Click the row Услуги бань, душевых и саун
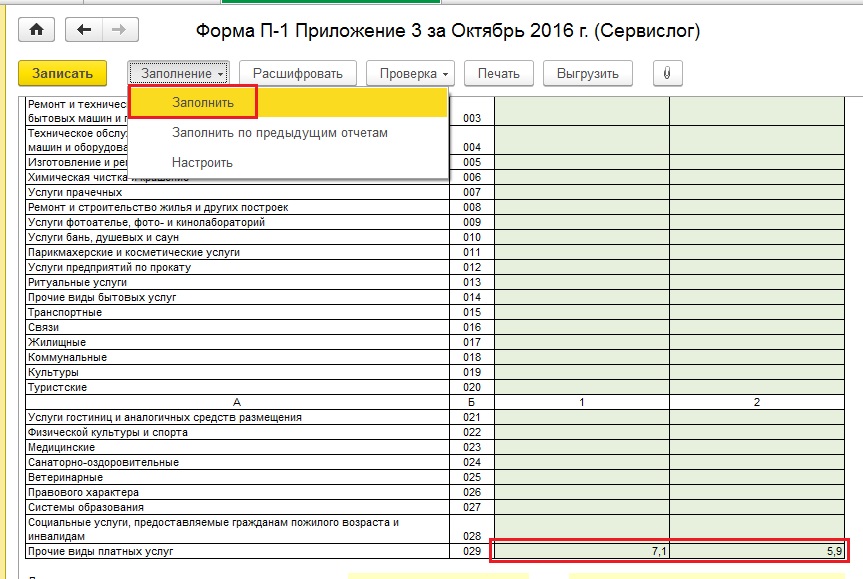This screenshot has width=863, height=579. (237, 237)
